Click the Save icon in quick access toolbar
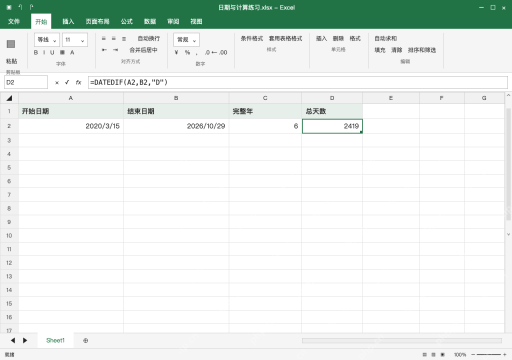 tap(9, 7)
